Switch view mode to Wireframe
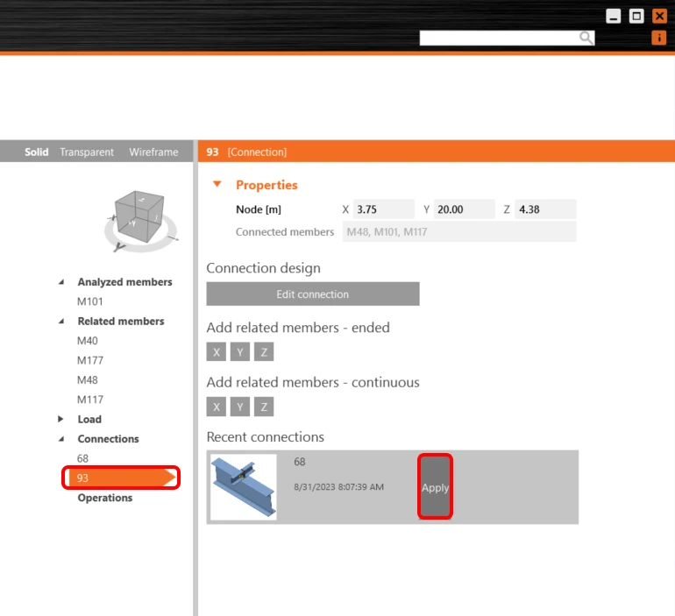The image size is (675, 616). coord(153,152)
